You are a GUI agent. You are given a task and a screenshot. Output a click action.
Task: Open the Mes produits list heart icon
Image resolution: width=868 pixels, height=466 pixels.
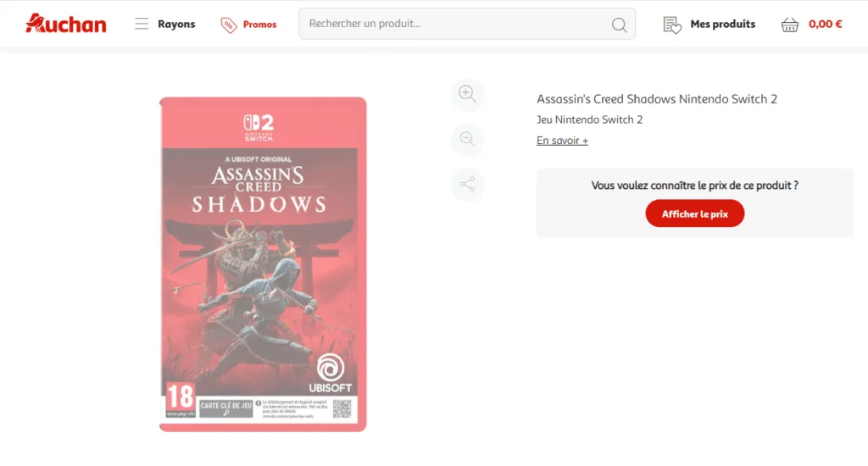672,25
